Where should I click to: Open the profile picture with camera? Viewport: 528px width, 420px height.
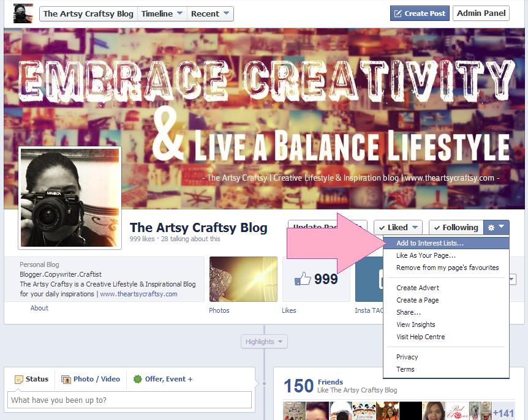(70, 198)
